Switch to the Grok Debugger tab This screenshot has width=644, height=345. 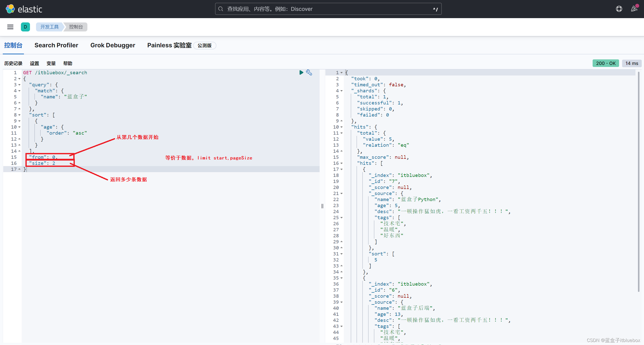coord(113,45)
